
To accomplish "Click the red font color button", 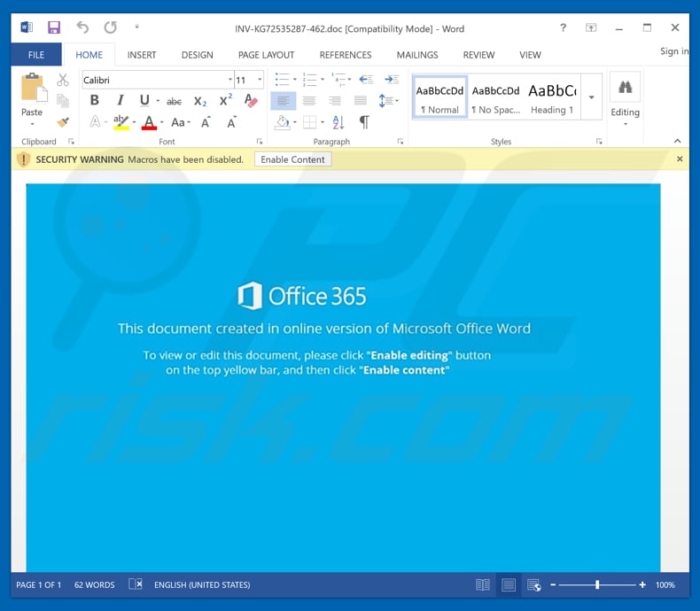I will click(149, 122).
